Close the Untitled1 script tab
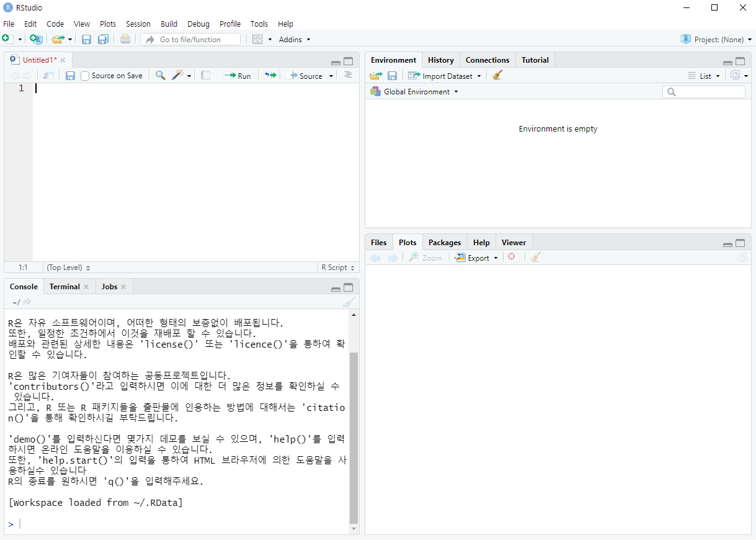This screenshot has width=756, height=540. (63, 60)
